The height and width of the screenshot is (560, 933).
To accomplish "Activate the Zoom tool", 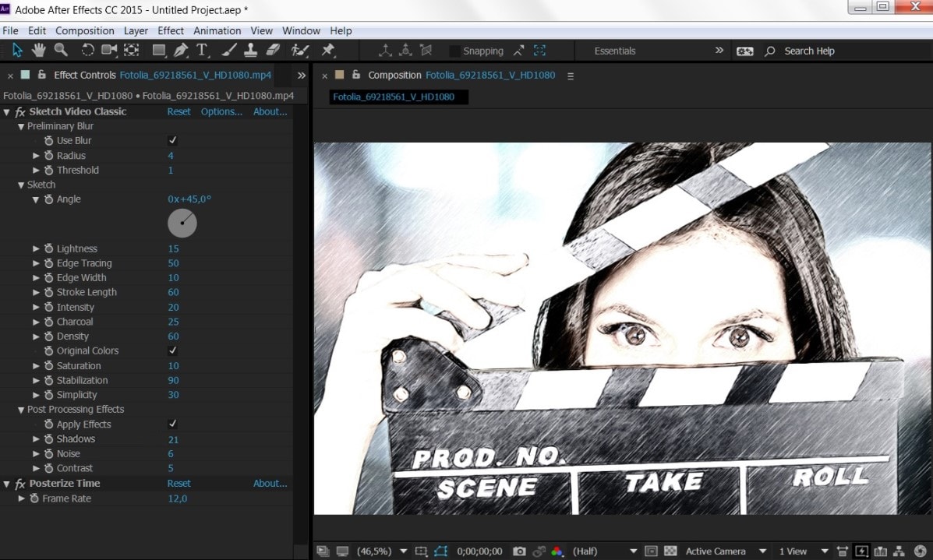I will click(60, 51).
